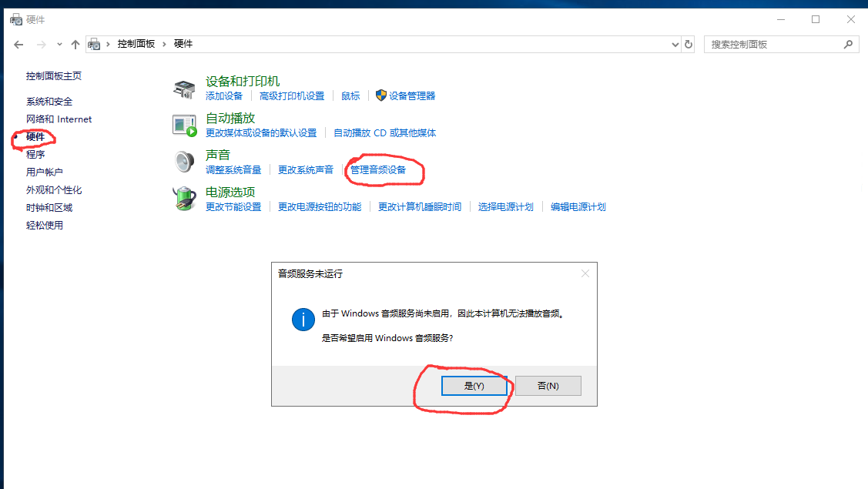Select 系统和安全 in the sidebar
Viewport: 868px width, 489px height.
[x=49, y=102]
